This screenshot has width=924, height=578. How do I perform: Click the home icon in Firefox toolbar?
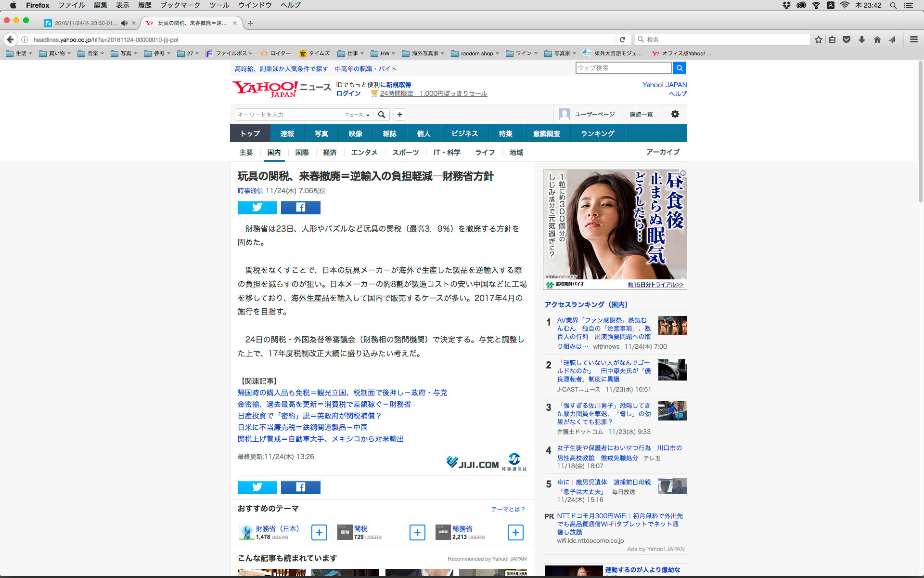click(877, 39)
